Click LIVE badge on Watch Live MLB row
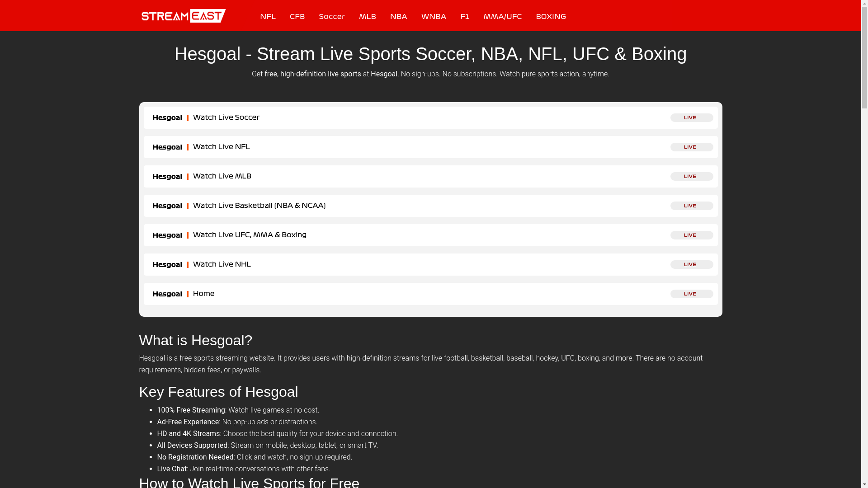The width and height of the screenshot is (868, 488). [692, 176]
